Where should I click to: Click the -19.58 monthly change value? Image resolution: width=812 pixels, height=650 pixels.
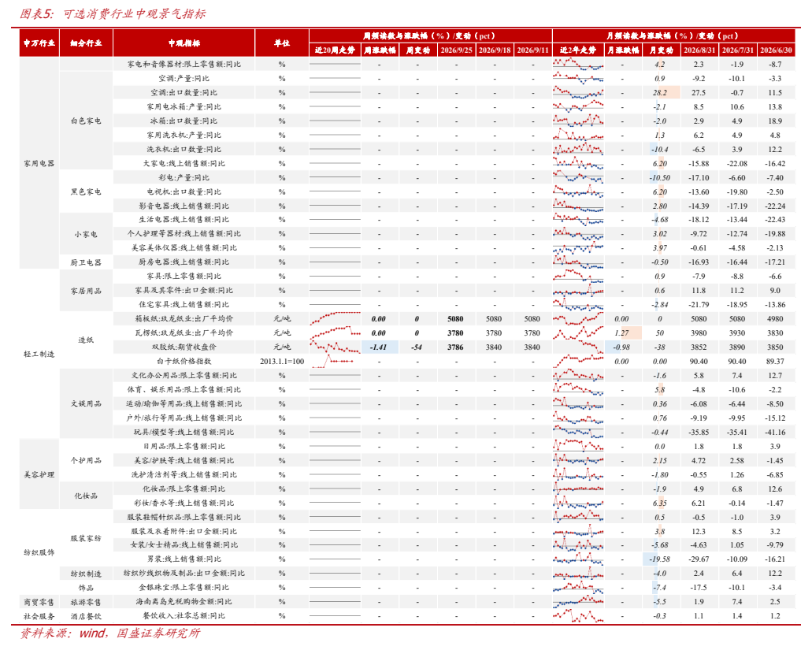(x=660, y=559)
